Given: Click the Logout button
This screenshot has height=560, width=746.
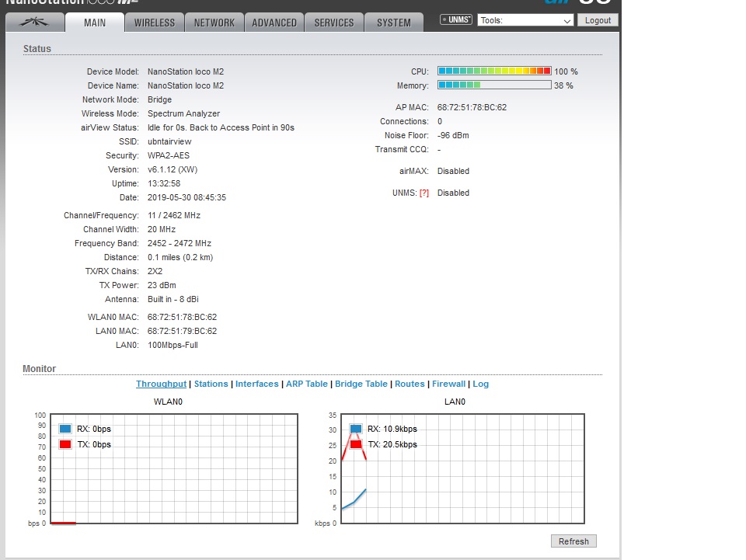Looking at the screenshot, I should (598, 20).
